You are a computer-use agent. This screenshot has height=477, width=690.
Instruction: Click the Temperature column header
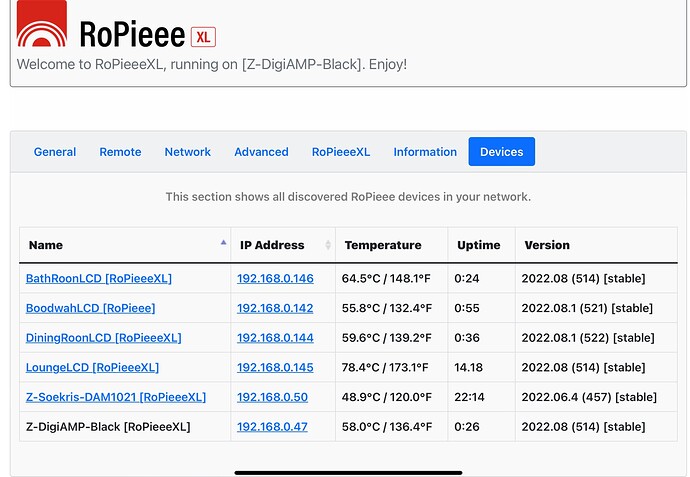tap(383, 245)
